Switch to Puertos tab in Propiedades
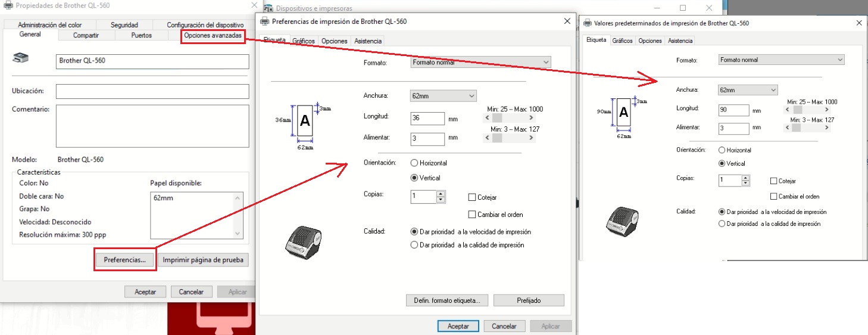 [x=141, y=35]
